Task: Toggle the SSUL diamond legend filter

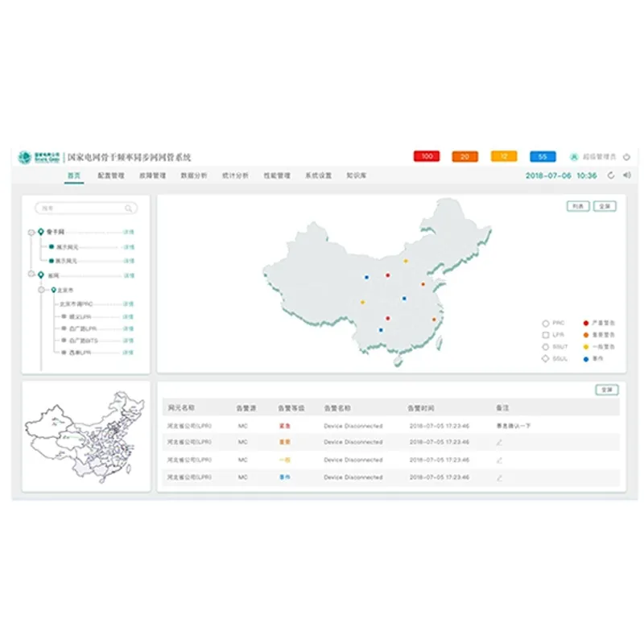Action: click(546, 358)
